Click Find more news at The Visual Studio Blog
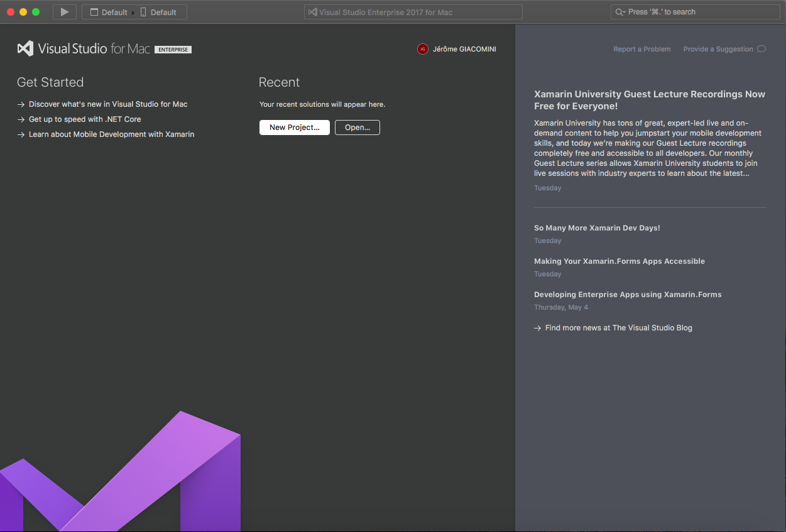Viewport: 786px width, 532px height. 619,328
